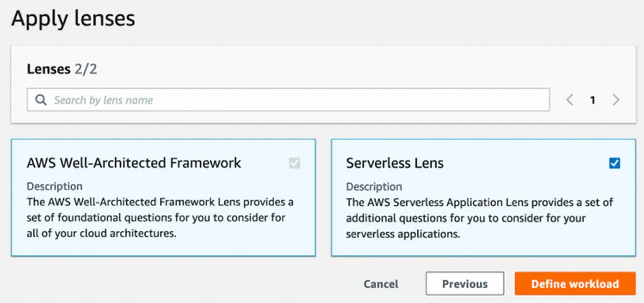This screenshot has width=644, height=303.
Task: Go to next page using right chevron
Action: click(x=616, y=100)
